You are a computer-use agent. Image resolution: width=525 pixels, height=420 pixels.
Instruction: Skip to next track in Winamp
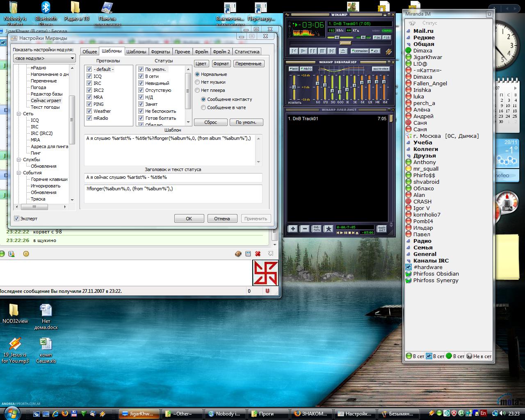(x=332, y=51)
